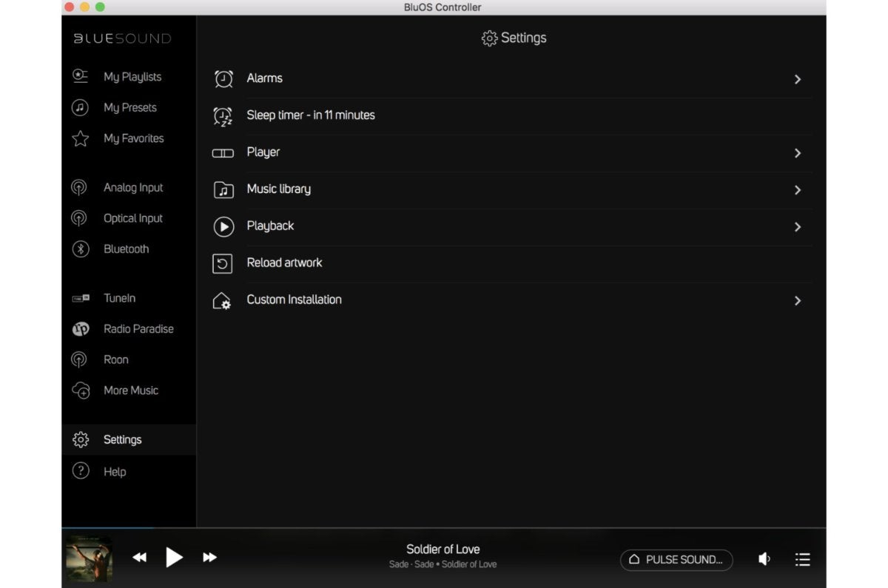Open Sleep timer - in 11 minutes
888x588 pixels.
tap(511, 116)
